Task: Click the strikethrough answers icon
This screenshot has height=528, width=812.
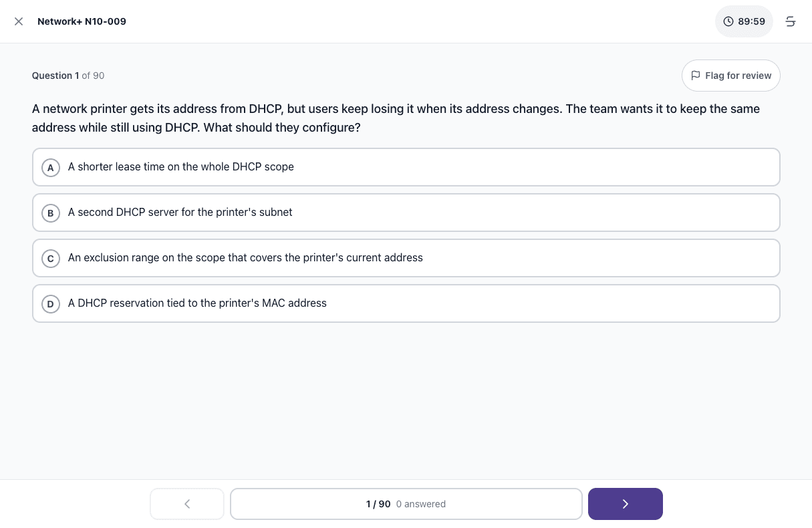Action: click(791, 21)
